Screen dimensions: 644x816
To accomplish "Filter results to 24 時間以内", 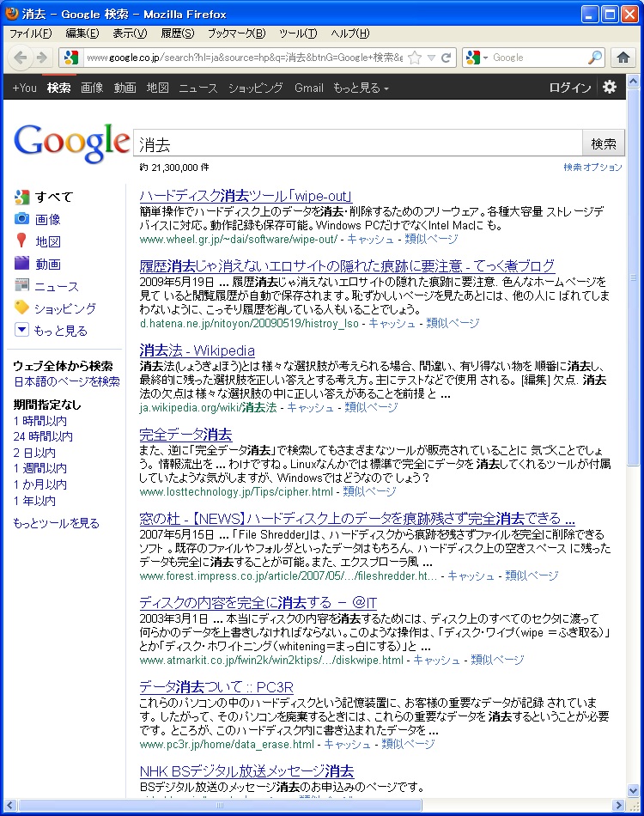I will click(43, 436).
